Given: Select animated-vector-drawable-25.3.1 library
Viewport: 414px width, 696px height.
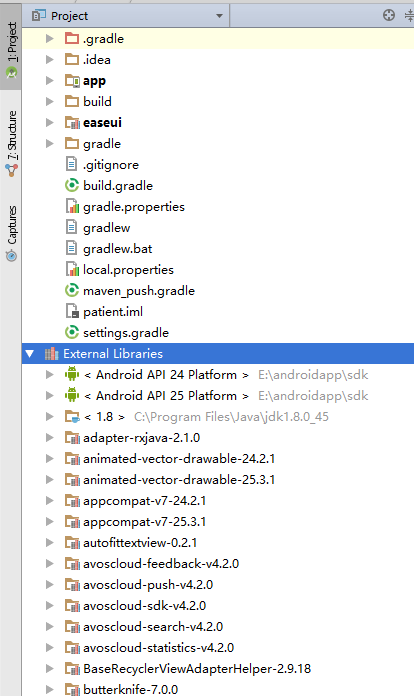Looking at the screenshot, I should [179, 480].
